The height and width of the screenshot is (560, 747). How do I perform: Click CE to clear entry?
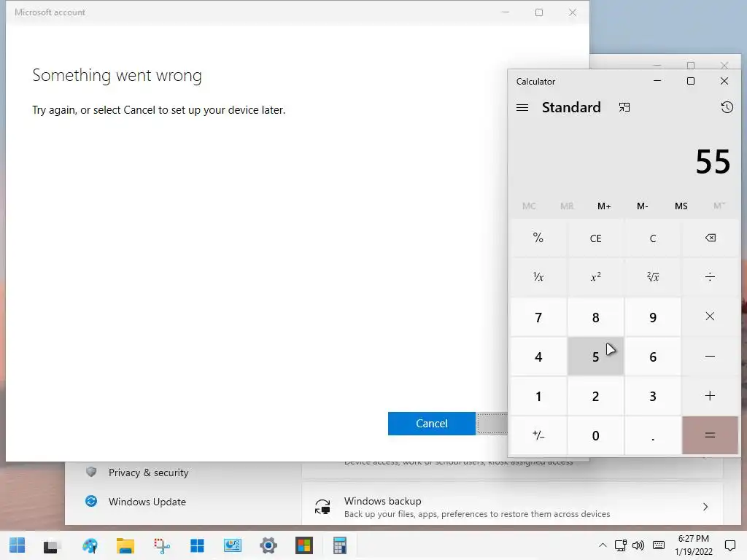pyautogui.click(x=595, y=238)
